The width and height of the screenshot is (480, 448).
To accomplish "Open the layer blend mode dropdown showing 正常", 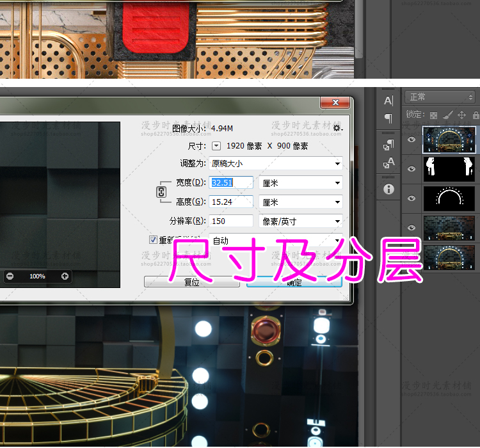I will 441,97.
